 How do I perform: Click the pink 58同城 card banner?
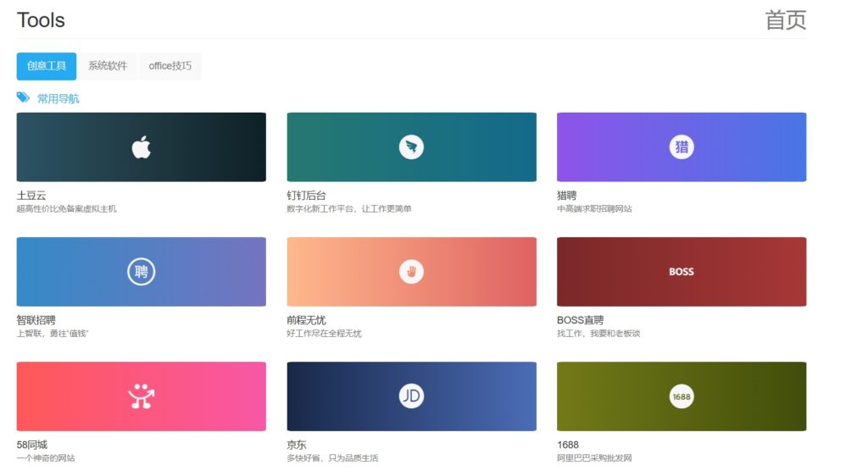[x=142, y=396]
